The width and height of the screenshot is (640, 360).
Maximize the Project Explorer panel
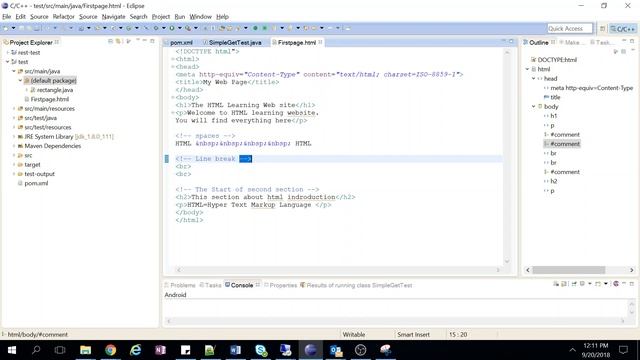click(152, 41)
